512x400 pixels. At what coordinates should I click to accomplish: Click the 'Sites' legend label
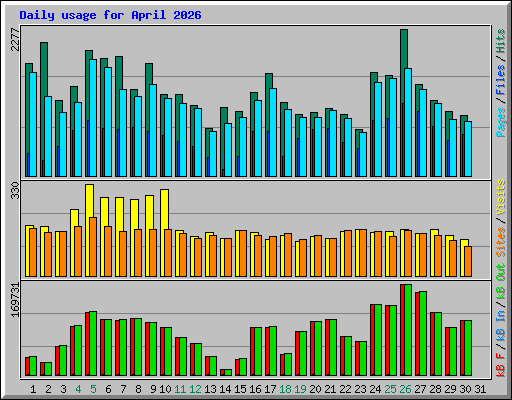pos(501,242)
